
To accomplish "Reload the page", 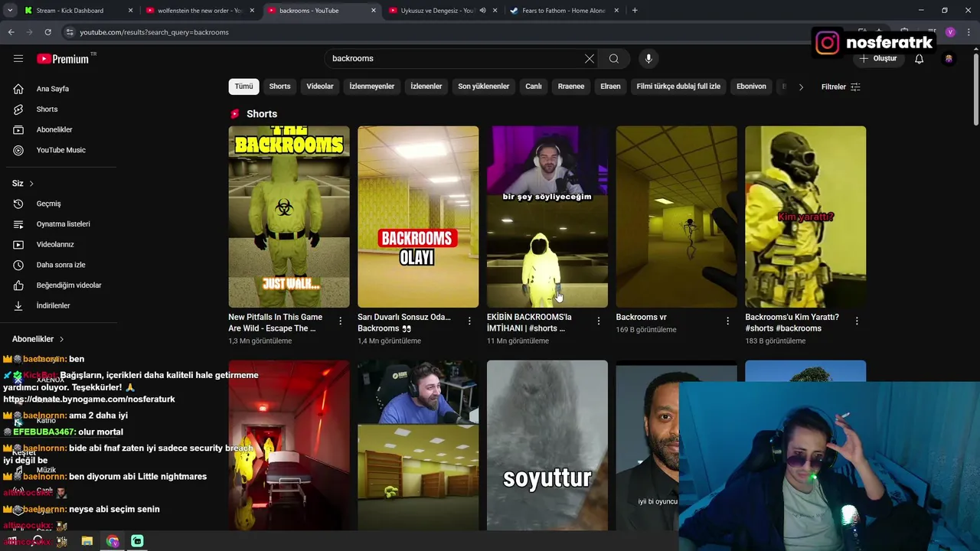I will click(x=47, y=32).
